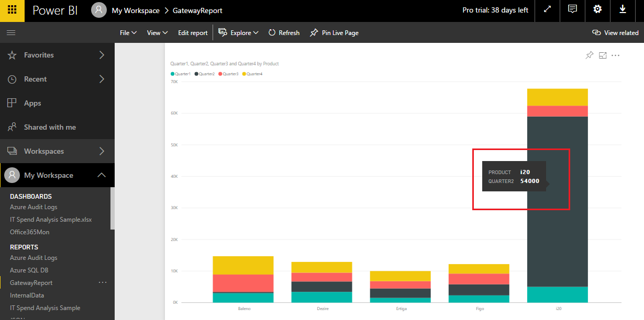Collapse My Workspace chevron
Image resolution: width=644 pixels, height=320 pixels.
[x=102, y=175]
